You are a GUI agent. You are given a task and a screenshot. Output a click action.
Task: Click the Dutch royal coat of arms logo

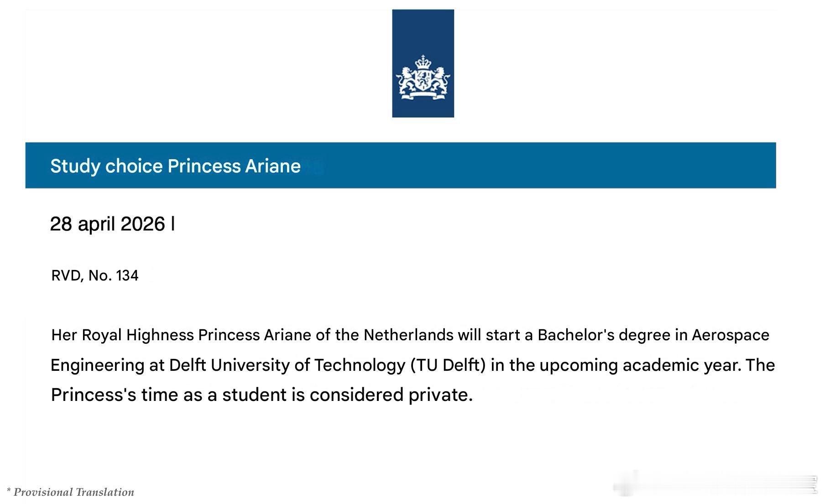pos(423,63)
